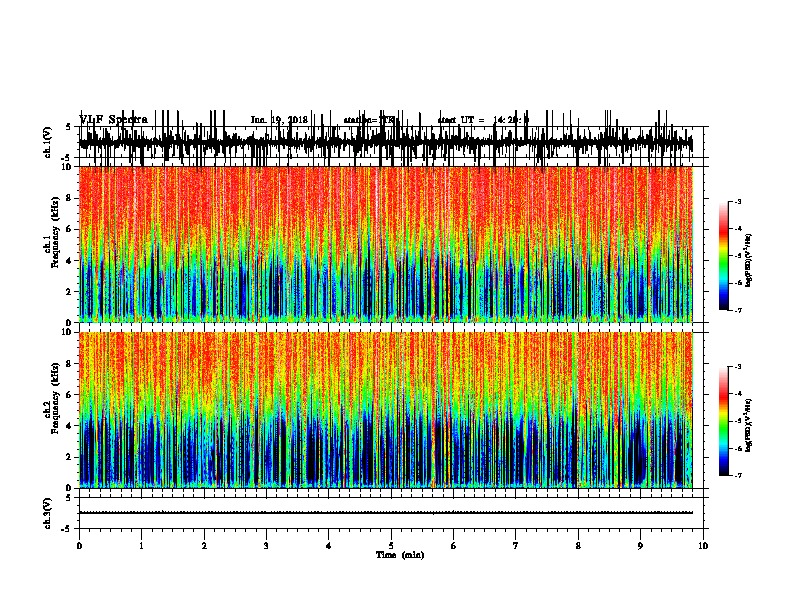Click the '6' kHz tick on ch.2 spectrogram

click(x=70, y=395)
